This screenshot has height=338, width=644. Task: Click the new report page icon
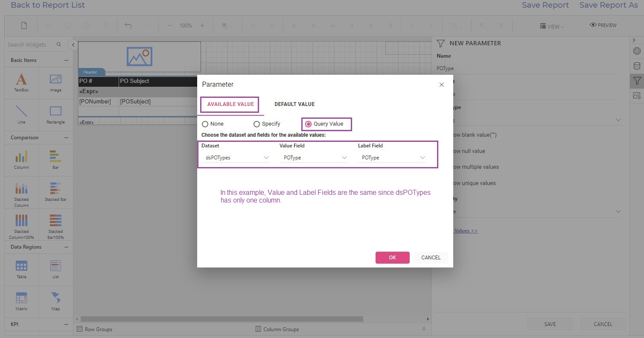[x=24, y=26]
